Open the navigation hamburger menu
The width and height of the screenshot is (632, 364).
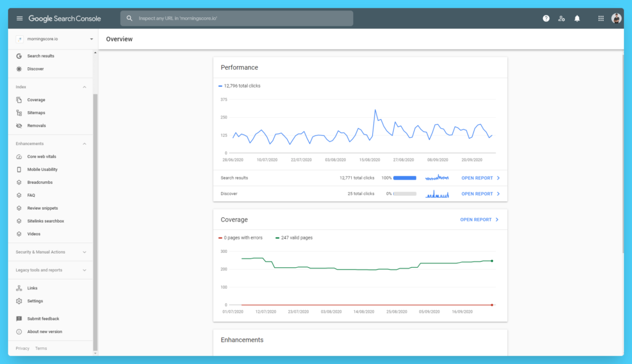(x=19, y=18)
